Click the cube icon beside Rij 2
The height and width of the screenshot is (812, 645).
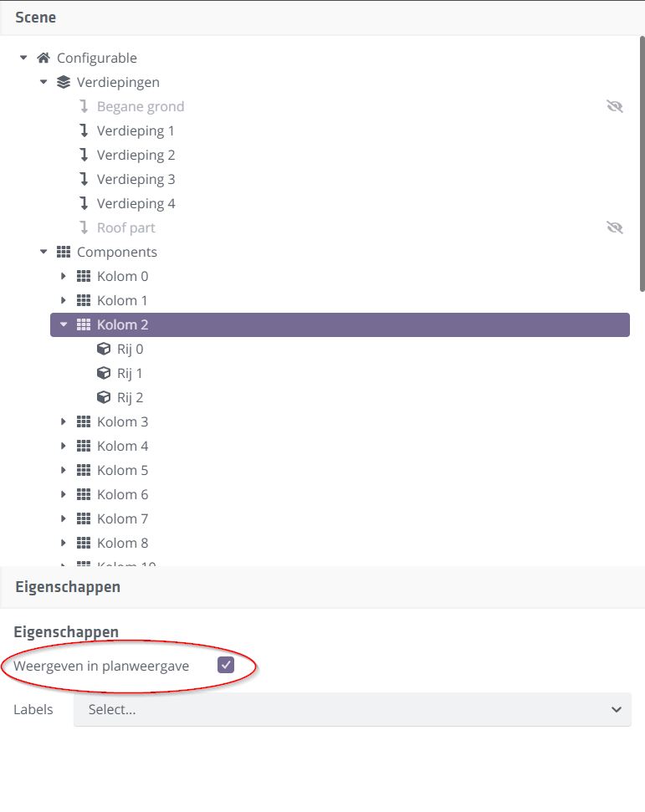104,397
